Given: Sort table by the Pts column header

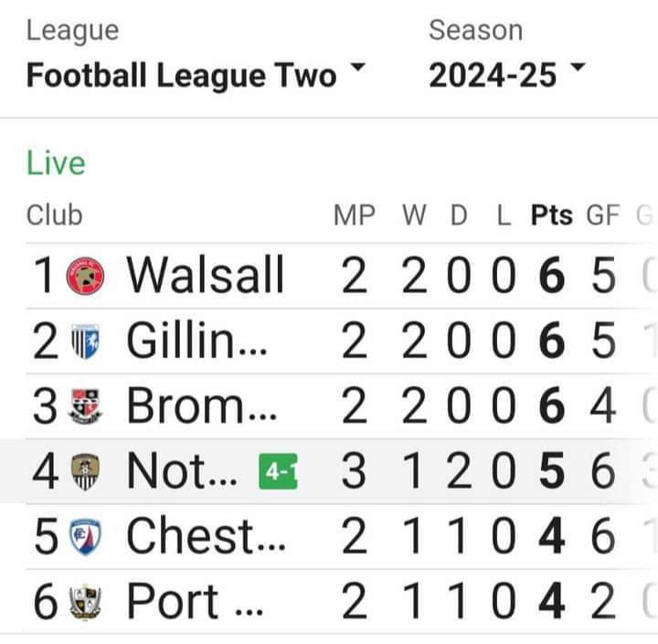Looking at the screenshot, I should click(x=551, y=216).
